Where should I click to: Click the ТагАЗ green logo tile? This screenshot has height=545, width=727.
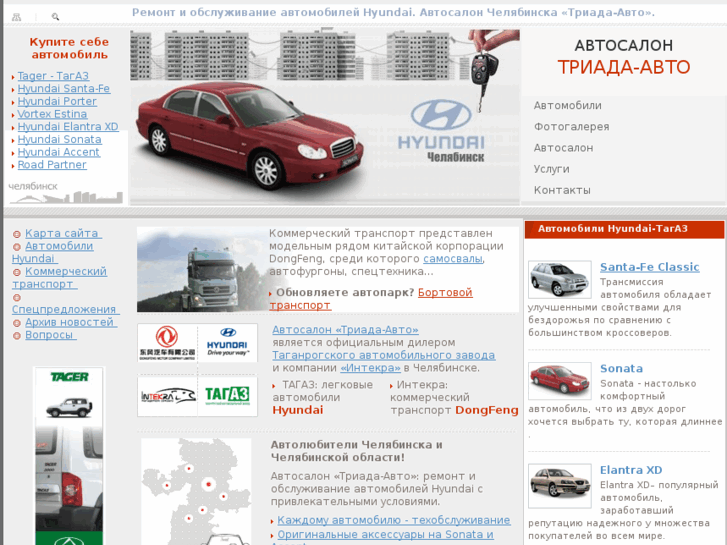[x=228, y=396]
